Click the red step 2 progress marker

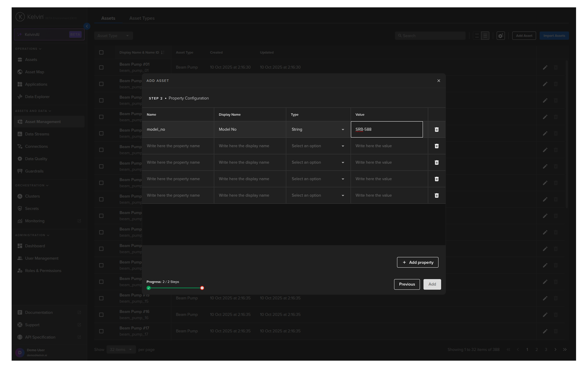pyautogui.click(x=202, y=288)
